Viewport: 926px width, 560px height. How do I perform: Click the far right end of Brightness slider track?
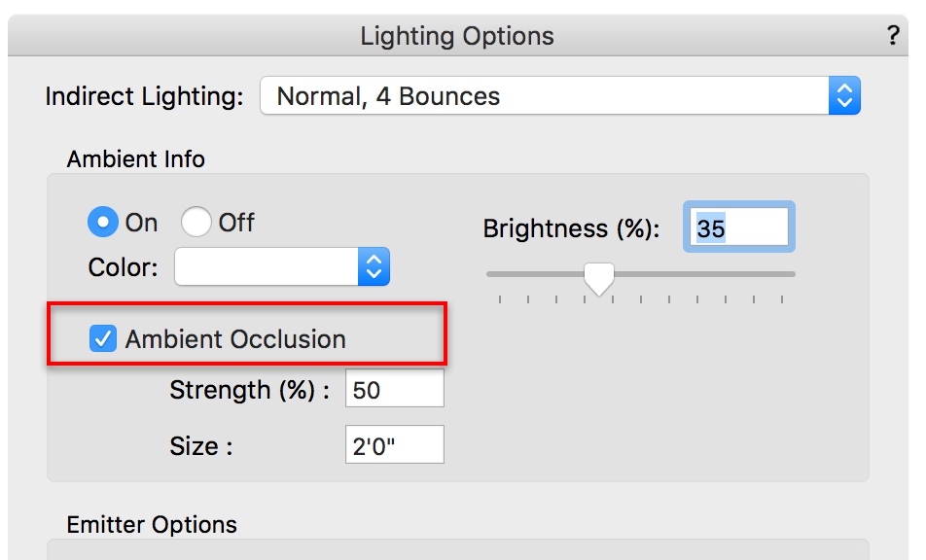tap(792, 274)
